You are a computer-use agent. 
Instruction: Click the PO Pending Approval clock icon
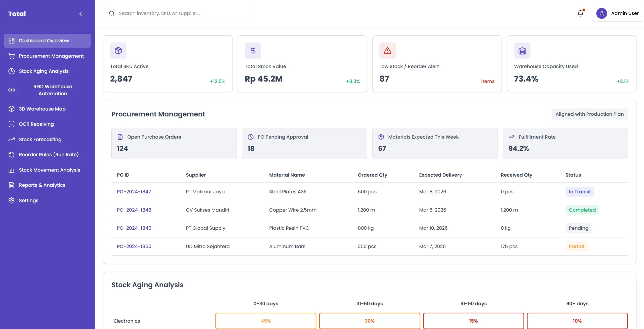251,137
